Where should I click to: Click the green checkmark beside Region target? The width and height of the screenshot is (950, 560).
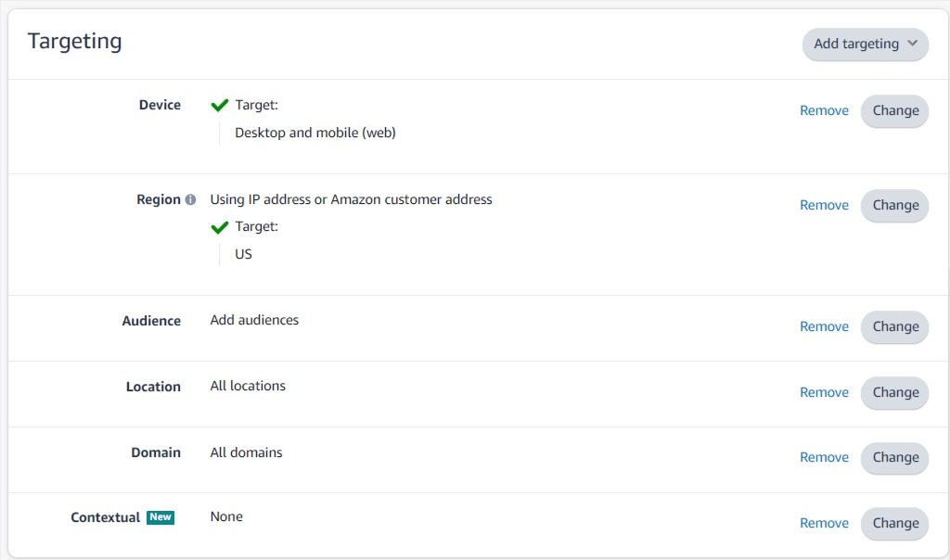[220, 227]
